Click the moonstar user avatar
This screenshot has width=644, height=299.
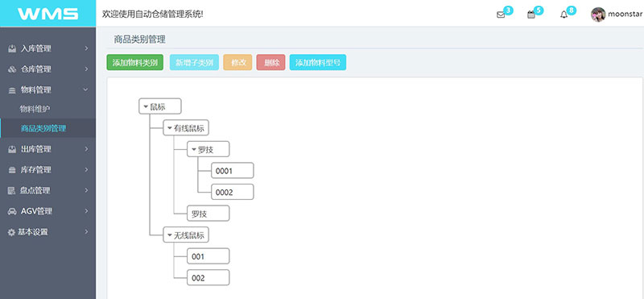tap(598, 15)
